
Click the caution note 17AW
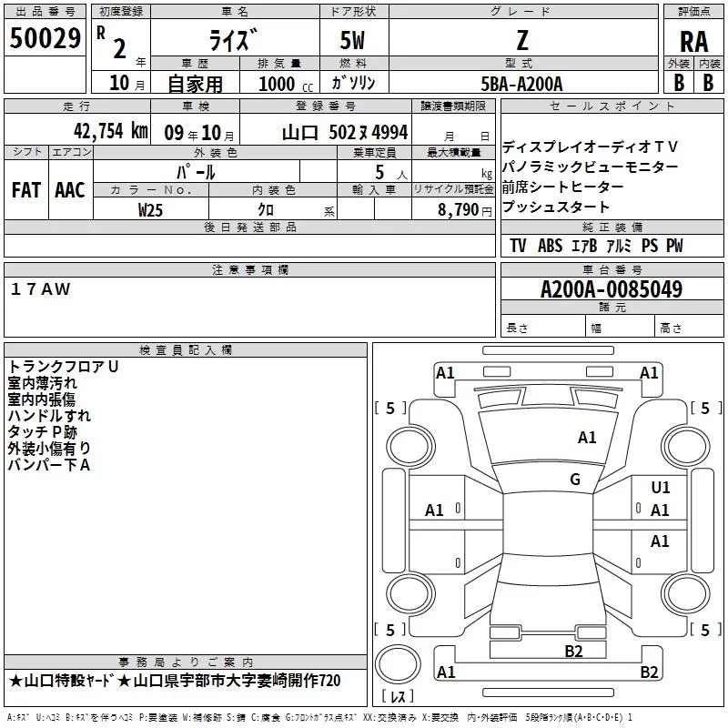40,289
